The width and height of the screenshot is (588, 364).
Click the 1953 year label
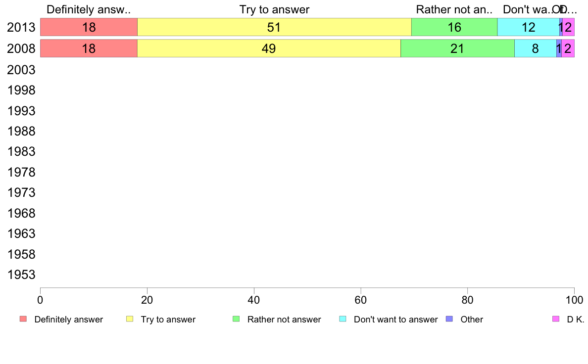(21, 275)
